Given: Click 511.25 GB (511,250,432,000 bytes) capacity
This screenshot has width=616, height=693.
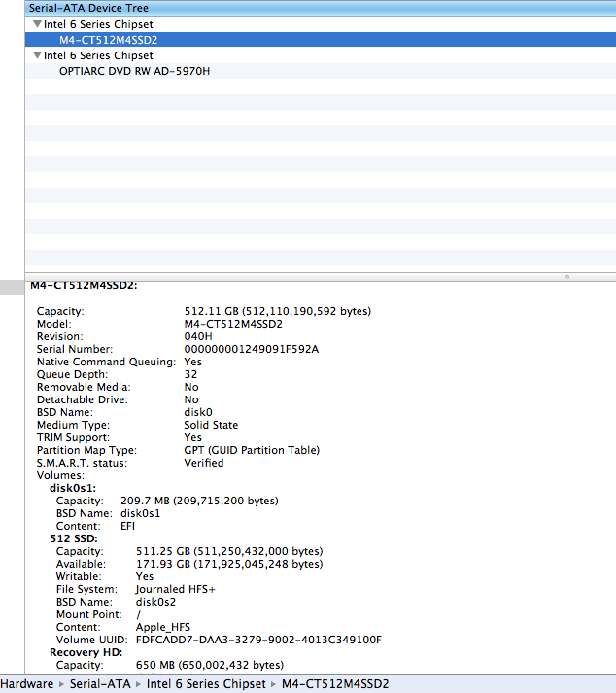Looking at the screenshot, I should tap(229, 551).
